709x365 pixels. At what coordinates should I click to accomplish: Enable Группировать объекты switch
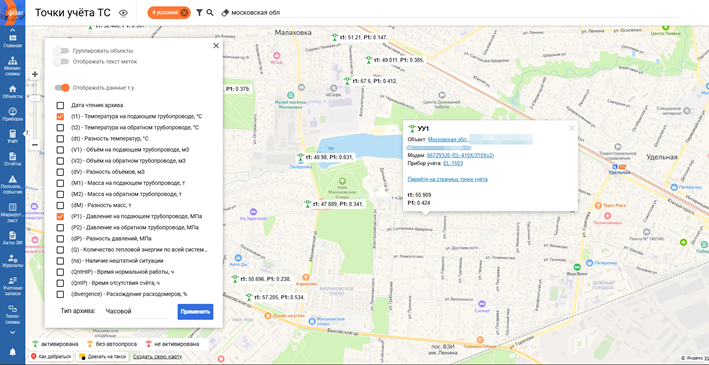61,51
